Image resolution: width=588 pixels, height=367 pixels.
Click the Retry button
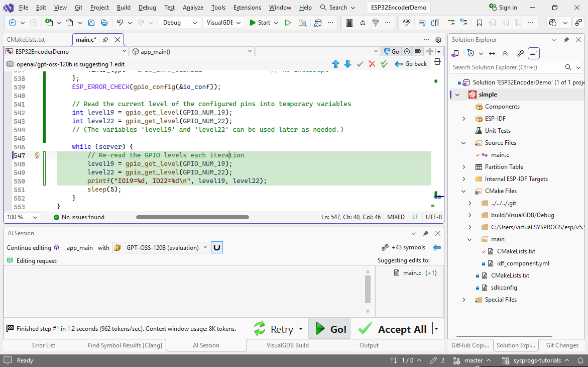point(274,329)
